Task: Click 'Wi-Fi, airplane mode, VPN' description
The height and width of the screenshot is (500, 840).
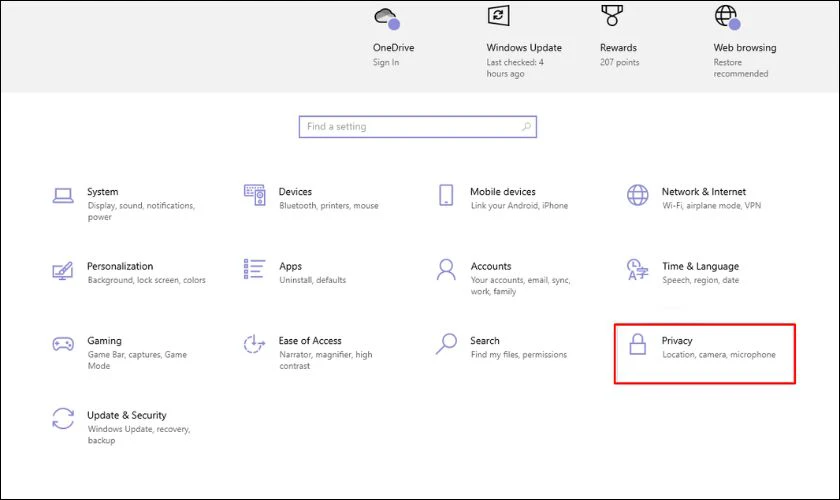Action: coord(711,206)
